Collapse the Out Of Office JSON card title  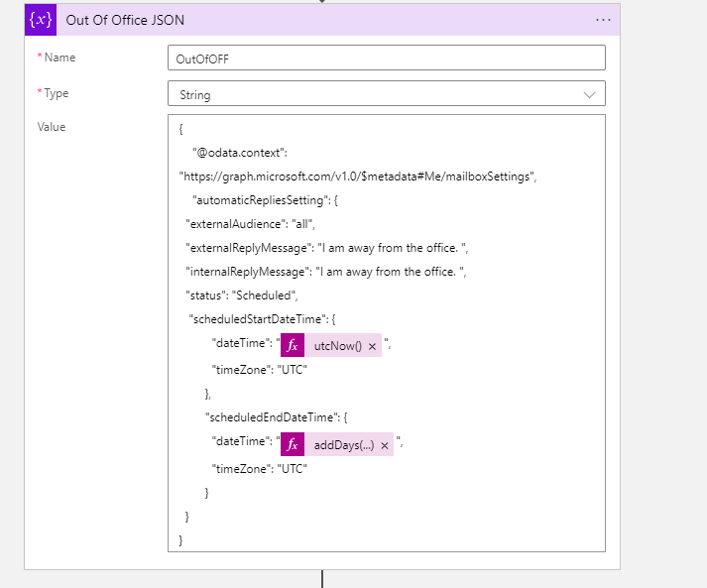[x=125, y=20]
